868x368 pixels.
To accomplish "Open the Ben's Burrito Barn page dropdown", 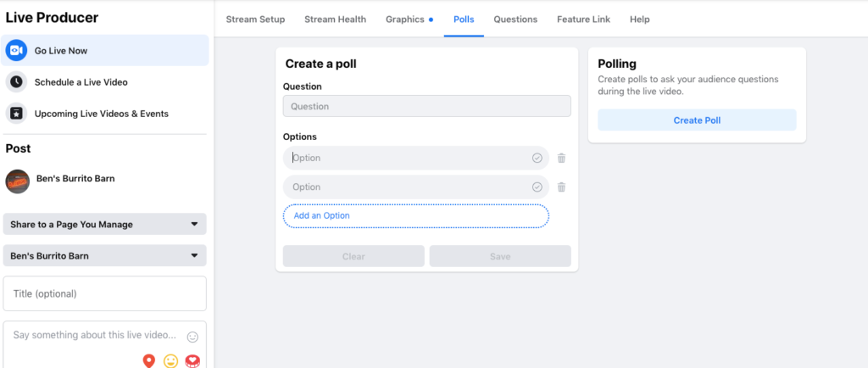I will [104, 256].
